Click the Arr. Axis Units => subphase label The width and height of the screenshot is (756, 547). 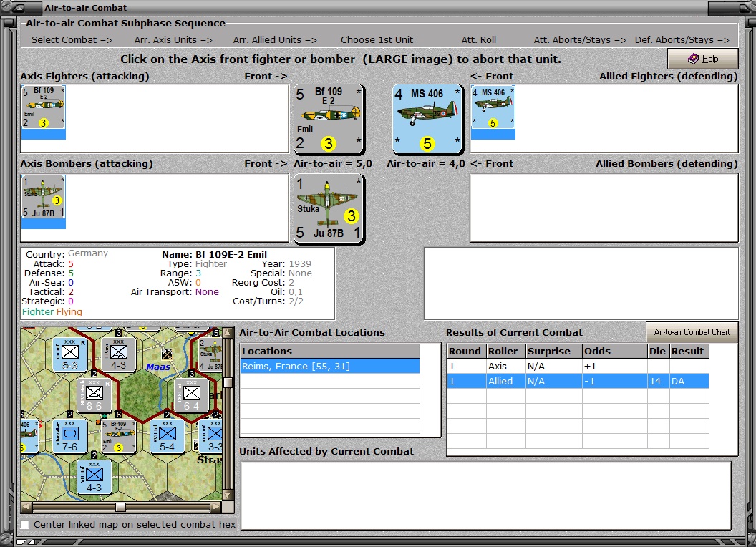[x=173, y=40]
